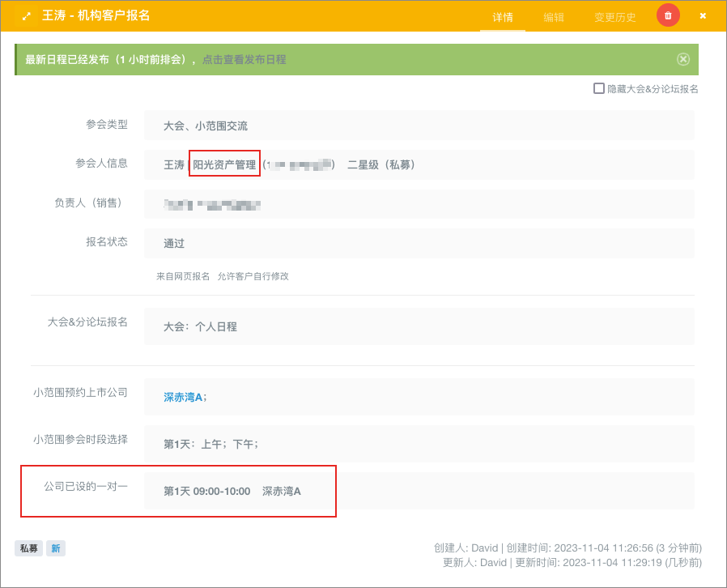Screen dimensions: 727x588
Task: Dismiss the green schedule notification banner
Action: [682, 59]
